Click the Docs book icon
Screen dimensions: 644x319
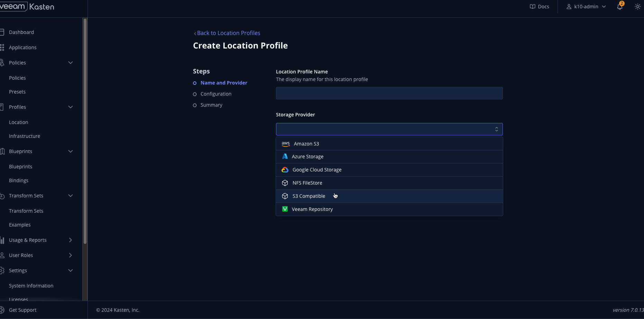point(533,7)
